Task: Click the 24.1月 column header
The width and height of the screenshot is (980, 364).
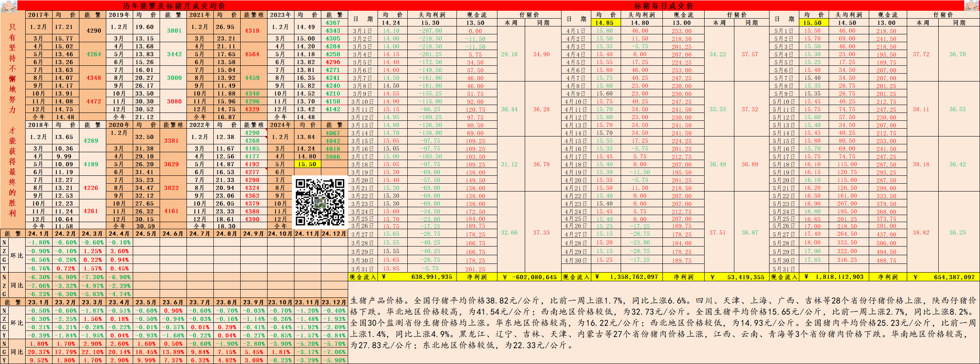Action: pos(38,234)
